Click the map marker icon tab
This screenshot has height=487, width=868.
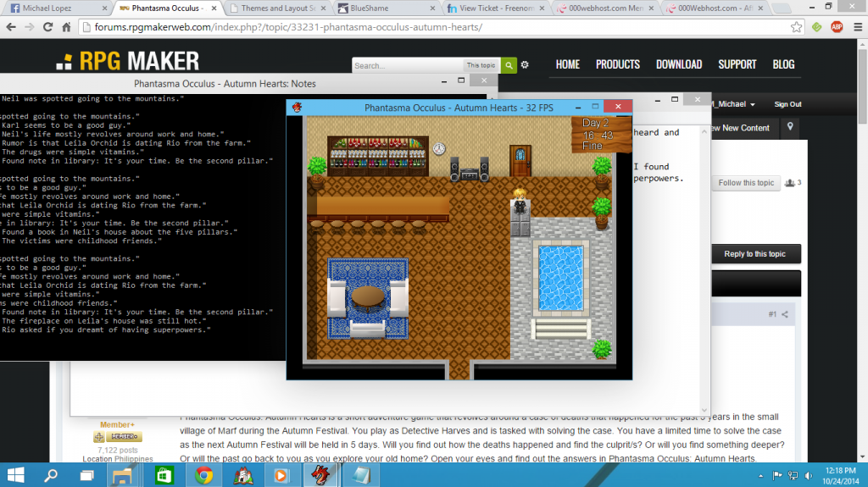pos(790,128)
